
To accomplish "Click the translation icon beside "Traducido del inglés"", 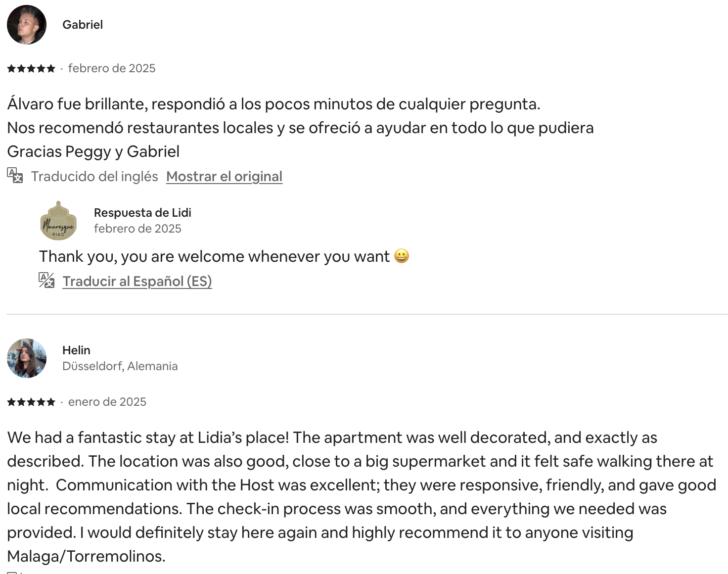I will pyautogui.click(x=15, y=175).
